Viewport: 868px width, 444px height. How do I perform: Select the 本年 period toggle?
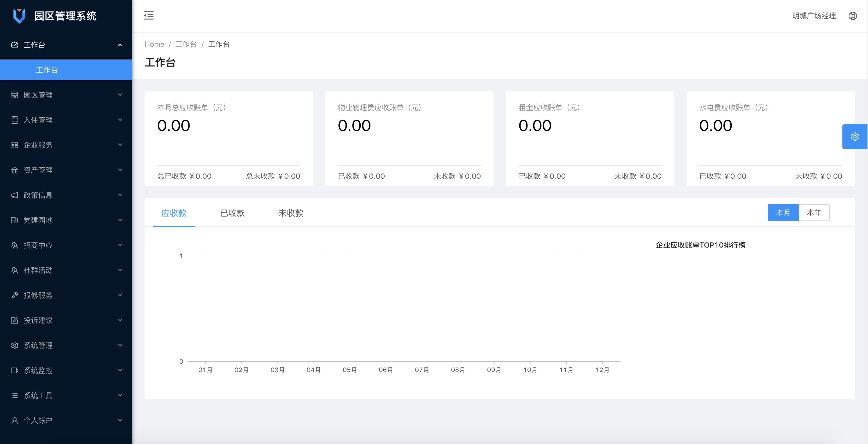[814, 213]
